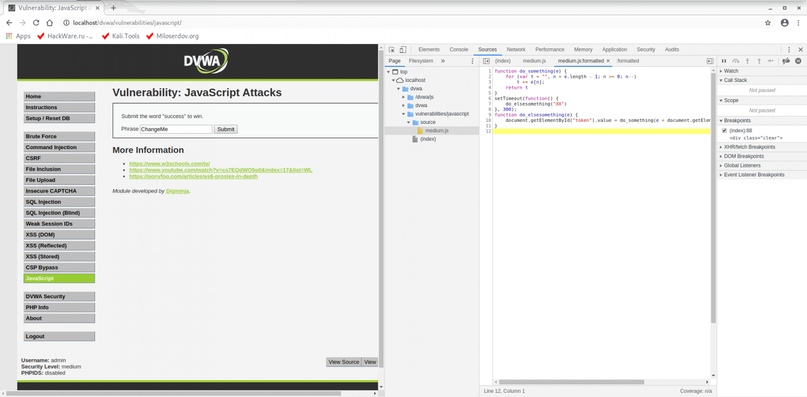Toggle pause on exceptions icon
Viewport: 807px width, 397px height.
[x=798, y=61]
